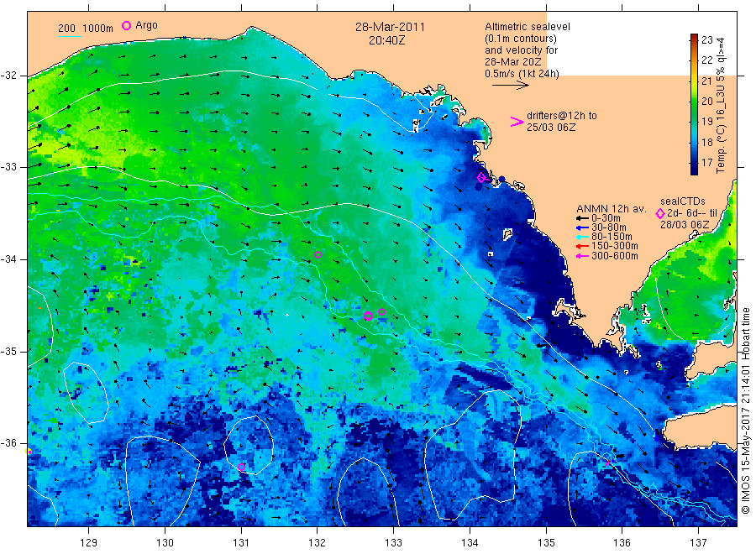Click the 'drifters@12h to' label

(562, 116)
